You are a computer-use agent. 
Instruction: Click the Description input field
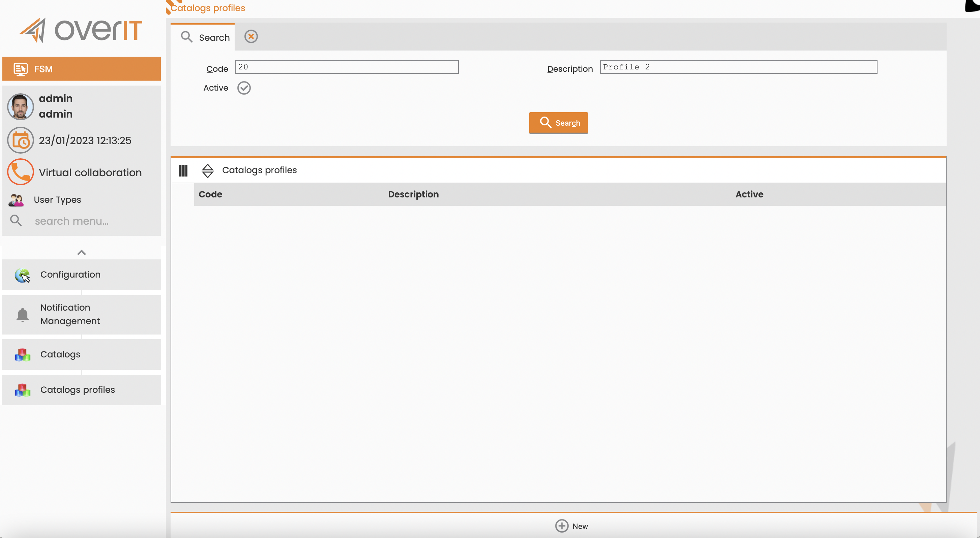click(738, 67)
